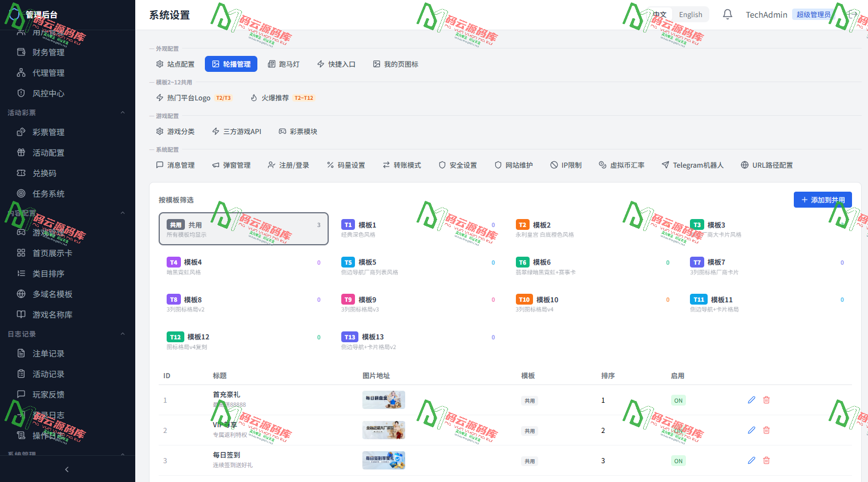Open 彩票模块 tab
The width and height of the screenshot is (868, 482).
298,131
